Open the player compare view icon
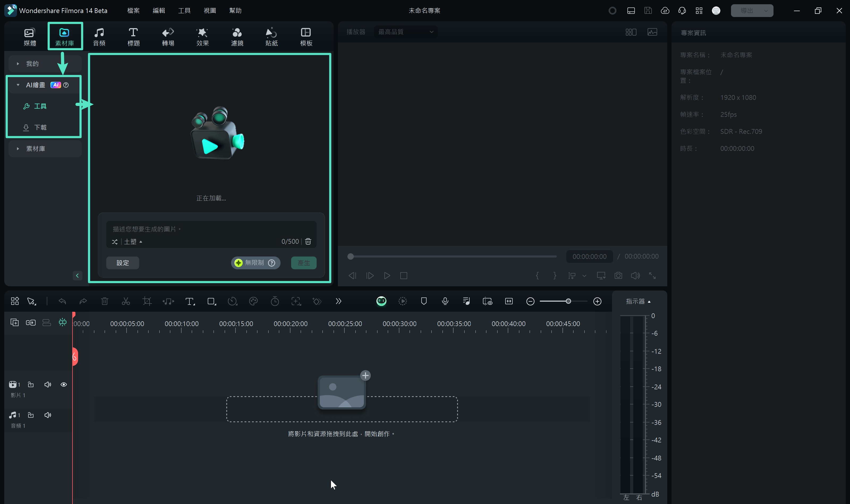 (x=631, y=32)
